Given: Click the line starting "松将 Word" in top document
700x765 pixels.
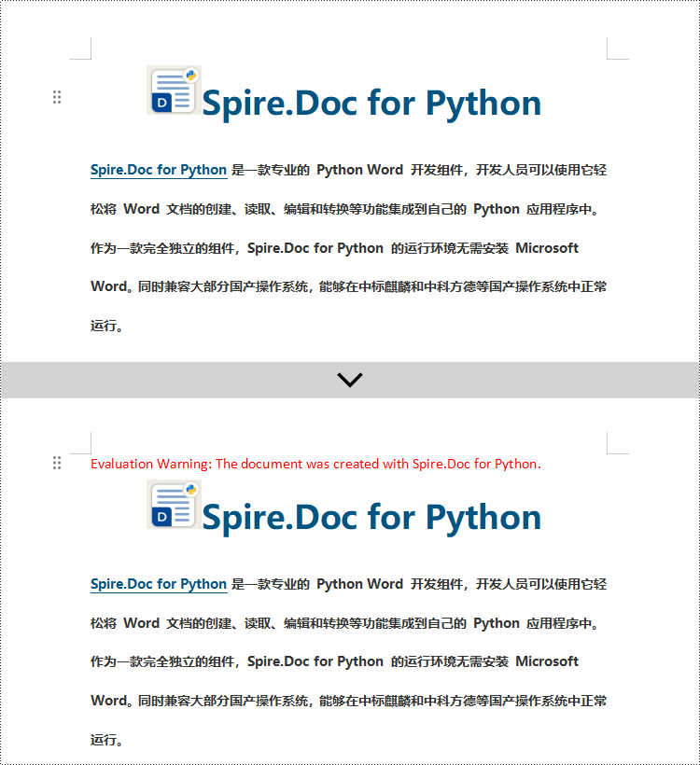Looking at the screenshot, I should click(345, 209).
